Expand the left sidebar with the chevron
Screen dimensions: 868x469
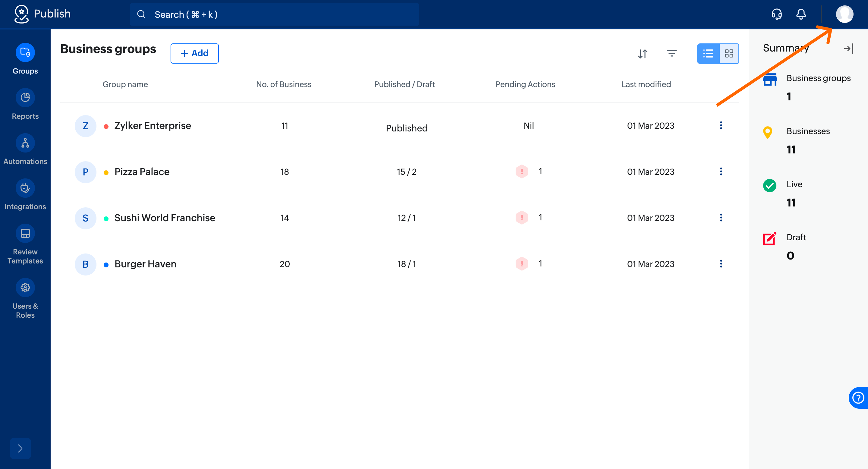20,448
